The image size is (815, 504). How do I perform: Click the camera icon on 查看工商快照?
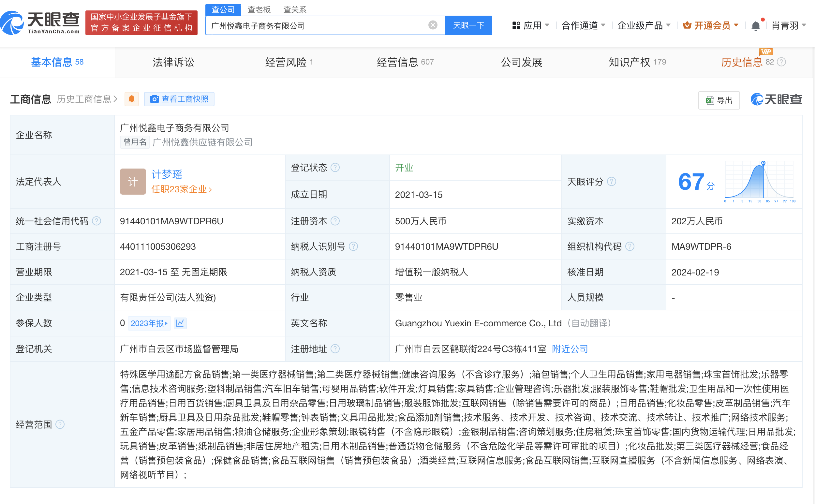click(x=154, y=99)
